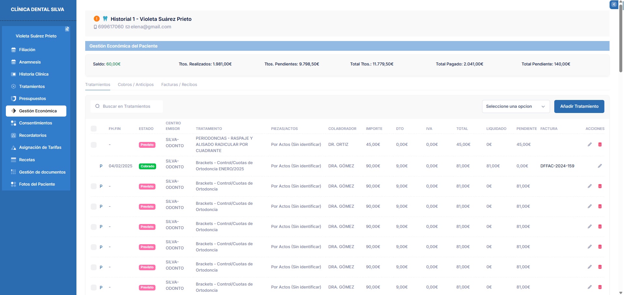The height and width of the screenshot is (295, 644).
Task: Switch to Facturas / Recibos tab
Action: pos(179,85)
